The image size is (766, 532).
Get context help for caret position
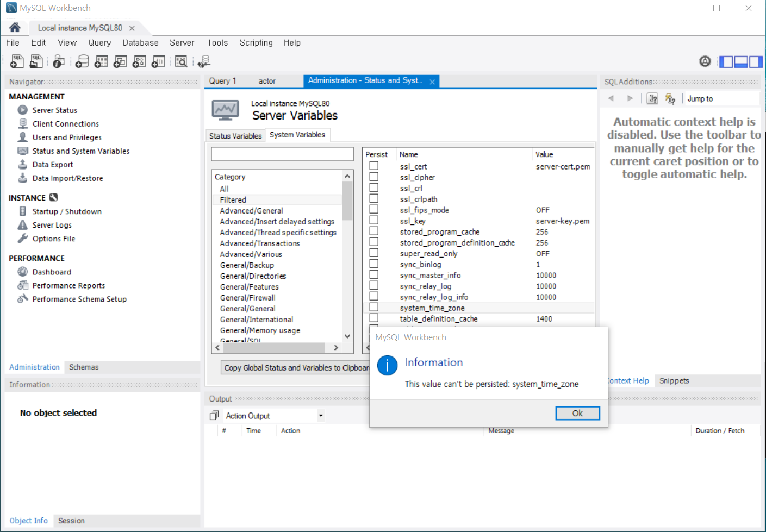pos(653,98)
